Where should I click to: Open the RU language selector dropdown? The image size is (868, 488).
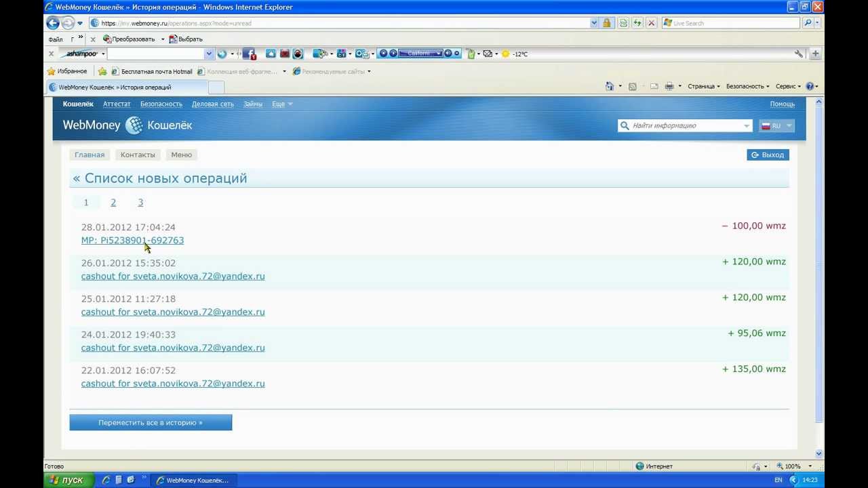click(776, 125)
